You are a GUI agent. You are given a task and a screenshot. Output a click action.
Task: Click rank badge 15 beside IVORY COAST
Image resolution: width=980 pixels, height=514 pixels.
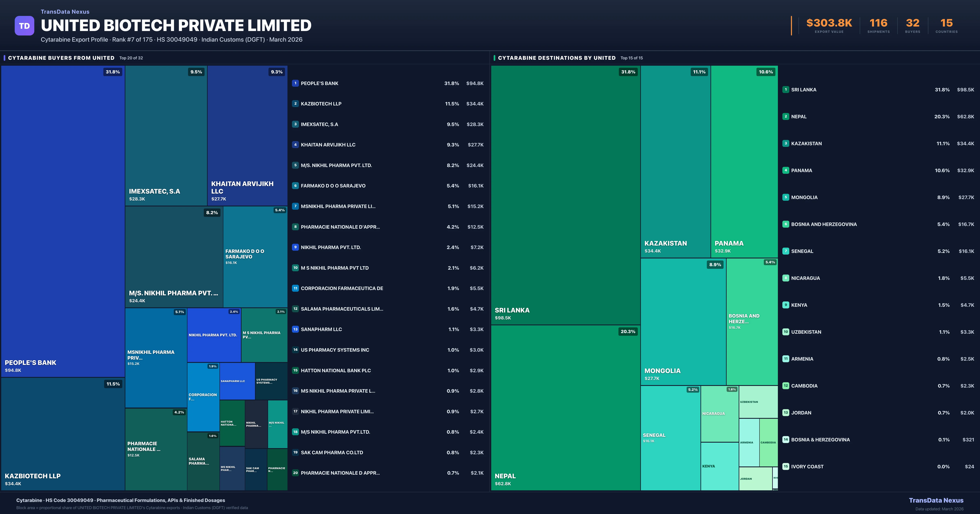tap(786, 466)
